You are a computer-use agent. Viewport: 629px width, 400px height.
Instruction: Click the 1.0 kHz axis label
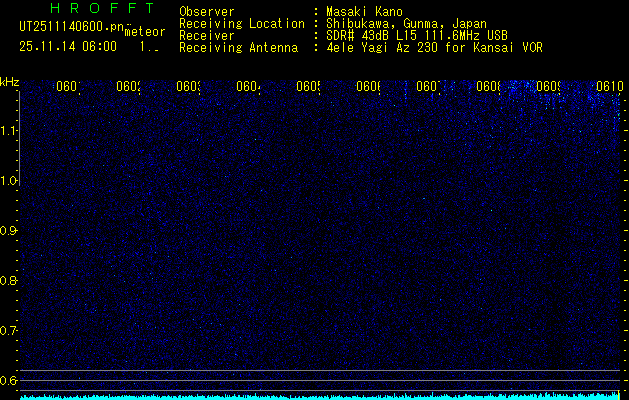click(x=9, y=181)
